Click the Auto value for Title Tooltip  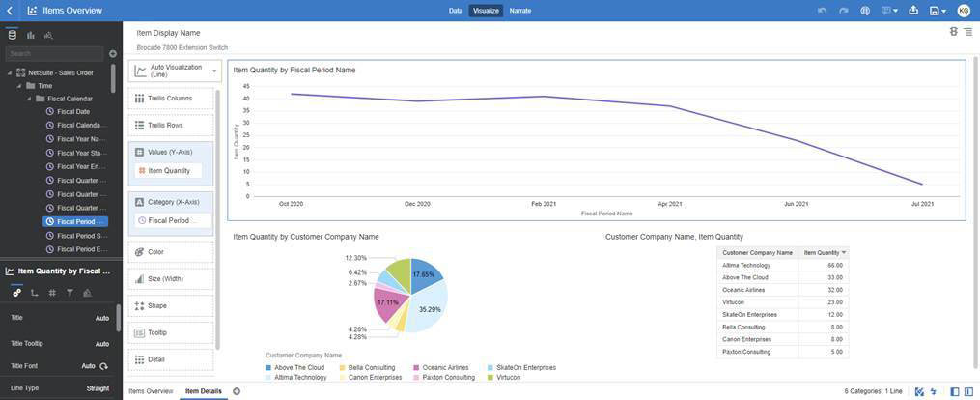pyautogui.click(x=101, y=344)
